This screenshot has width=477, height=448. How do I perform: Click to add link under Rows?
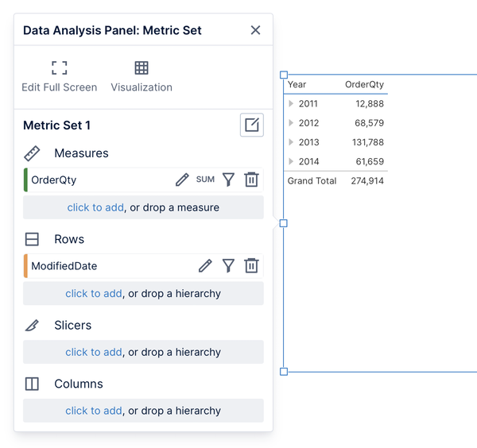pyautogui.click(x=93, y=293)
